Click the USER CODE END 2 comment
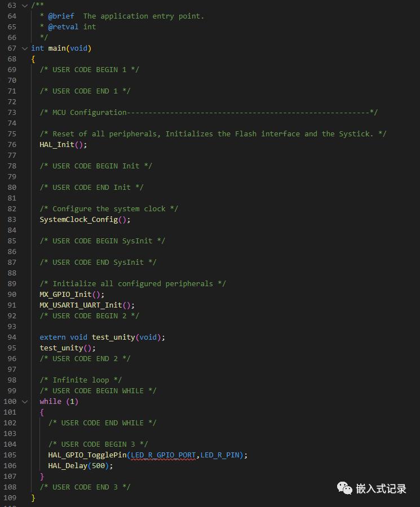Image resolution: width=420 pixels, height=507 pixels. pos(85,359)
